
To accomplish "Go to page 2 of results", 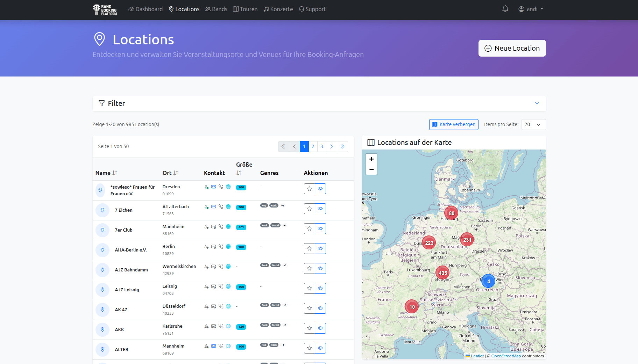I will pyautogui.click(x=313, y=147).
